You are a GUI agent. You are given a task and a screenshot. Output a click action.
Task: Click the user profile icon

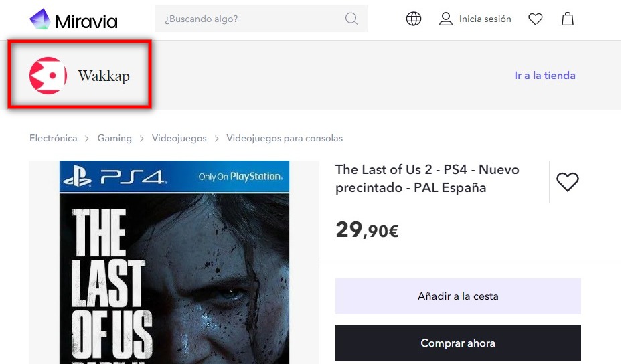445,19
